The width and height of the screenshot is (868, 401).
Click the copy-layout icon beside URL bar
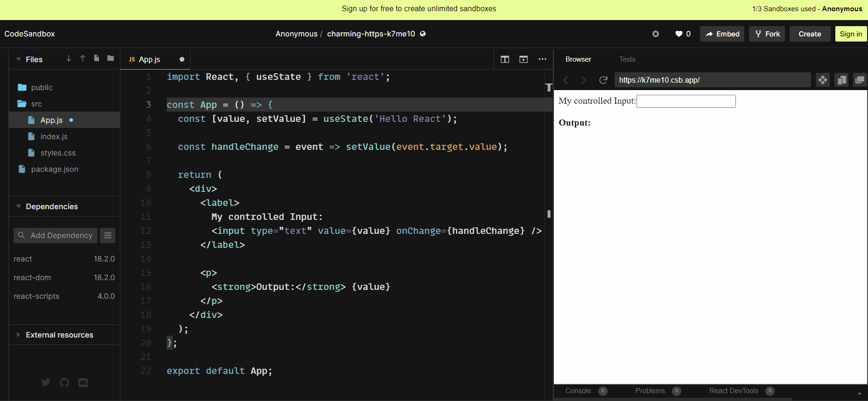tap(841, 80)
